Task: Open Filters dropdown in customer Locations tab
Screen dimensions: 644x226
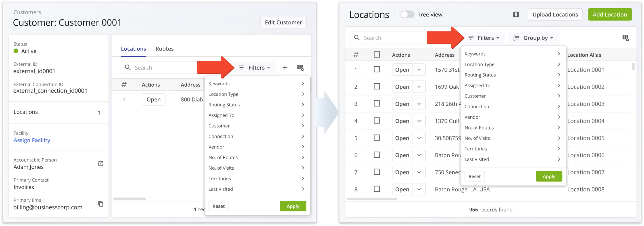Action: [254, 68]
